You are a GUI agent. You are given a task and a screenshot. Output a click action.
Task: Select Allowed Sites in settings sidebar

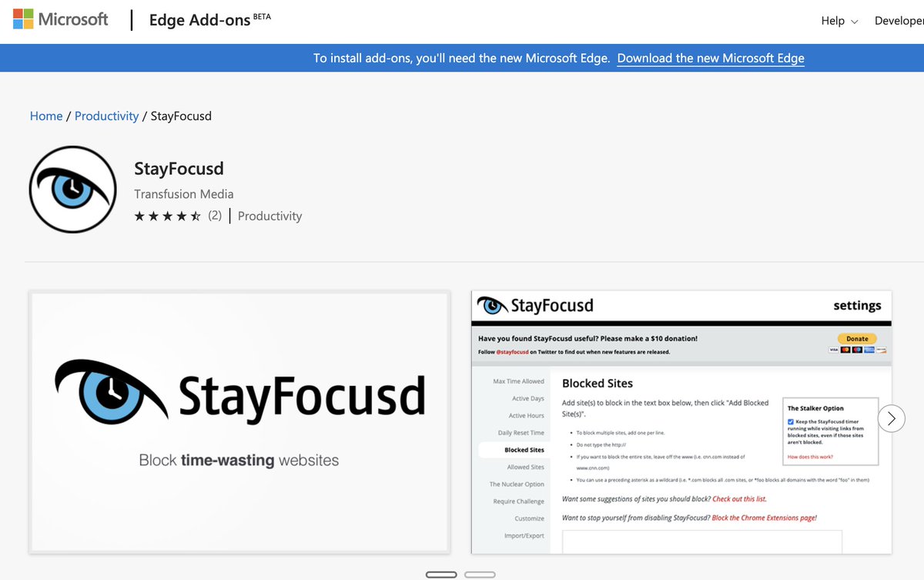[x=526, y=468]
